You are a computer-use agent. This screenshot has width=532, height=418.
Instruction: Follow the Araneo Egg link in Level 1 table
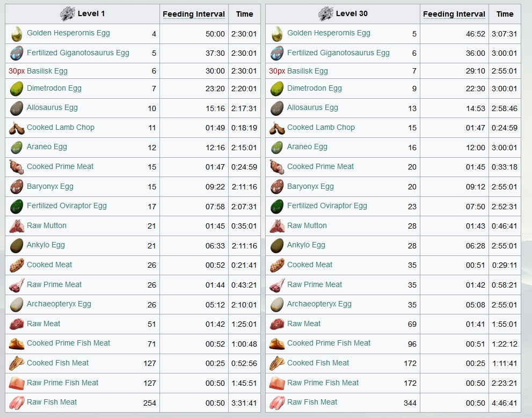[x=47, y=146]
